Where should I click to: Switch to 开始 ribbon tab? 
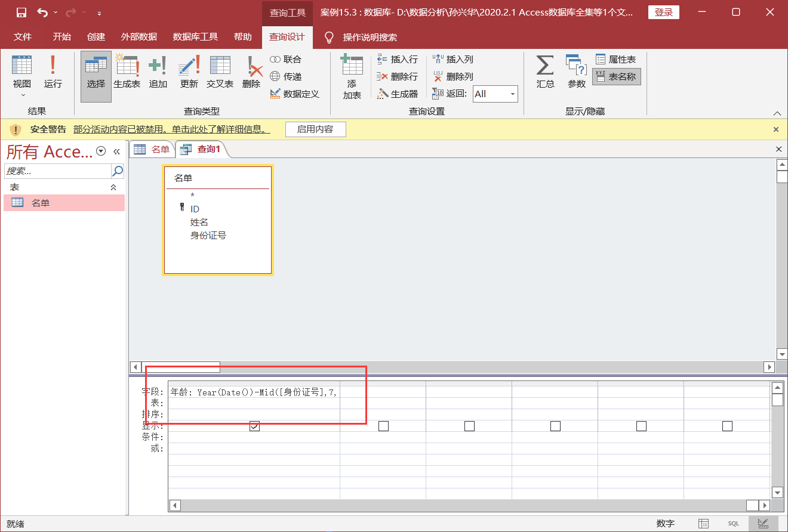tap(61, 37)
